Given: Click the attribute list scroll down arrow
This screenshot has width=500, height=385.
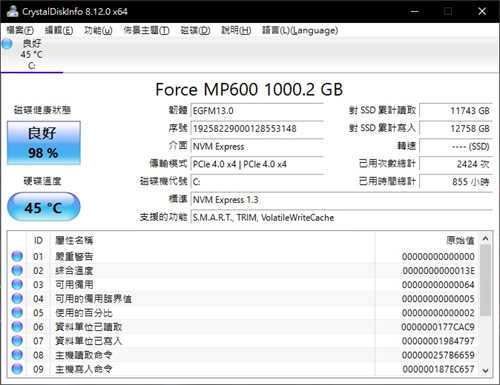Looking at the screenshot, I should tap(486, 370).
